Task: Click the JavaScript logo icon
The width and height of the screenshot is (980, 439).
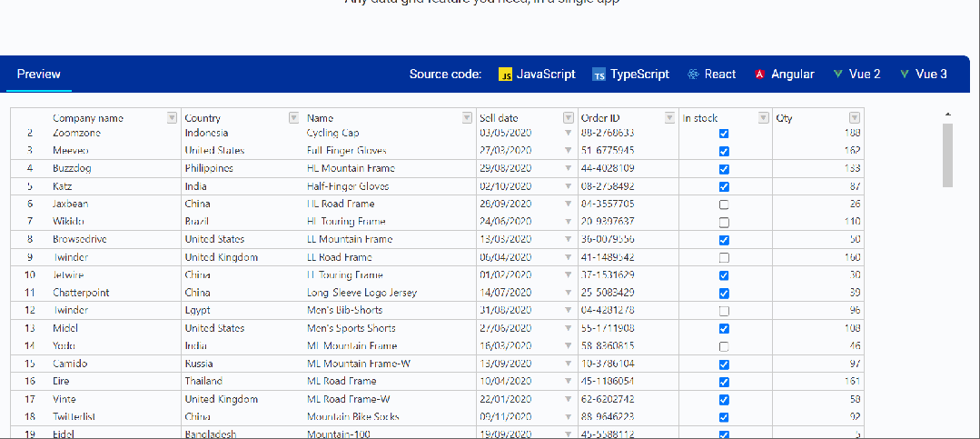Action: click(x=506, y=75)
